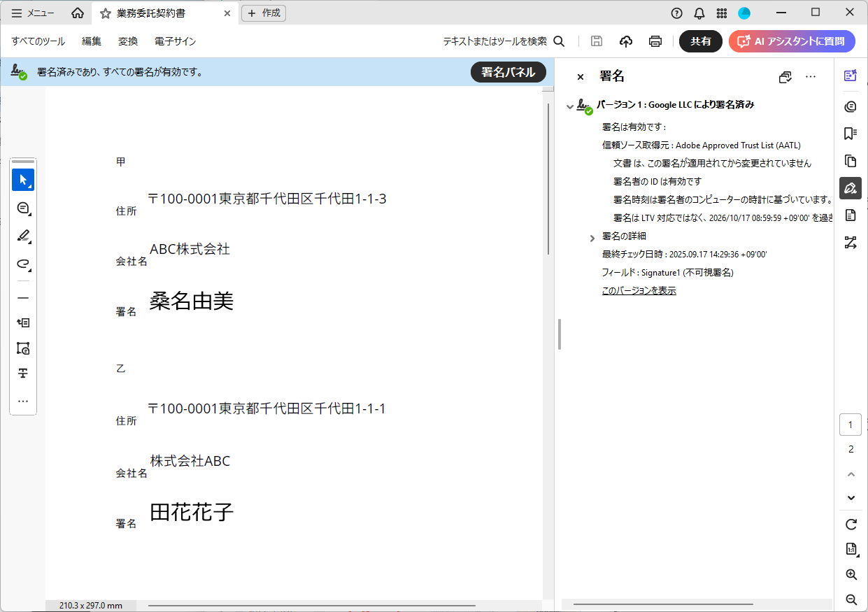868x612 pixels.
Task: Zoom in on the document
Action: tap(851, 574)
